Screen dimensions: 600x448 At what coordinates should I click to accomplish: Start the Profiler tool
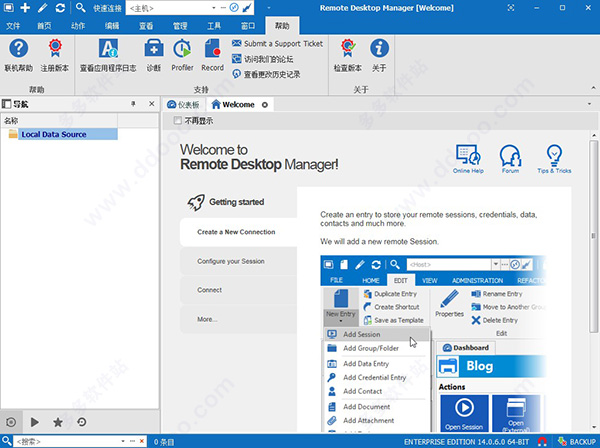click(182, 49)
